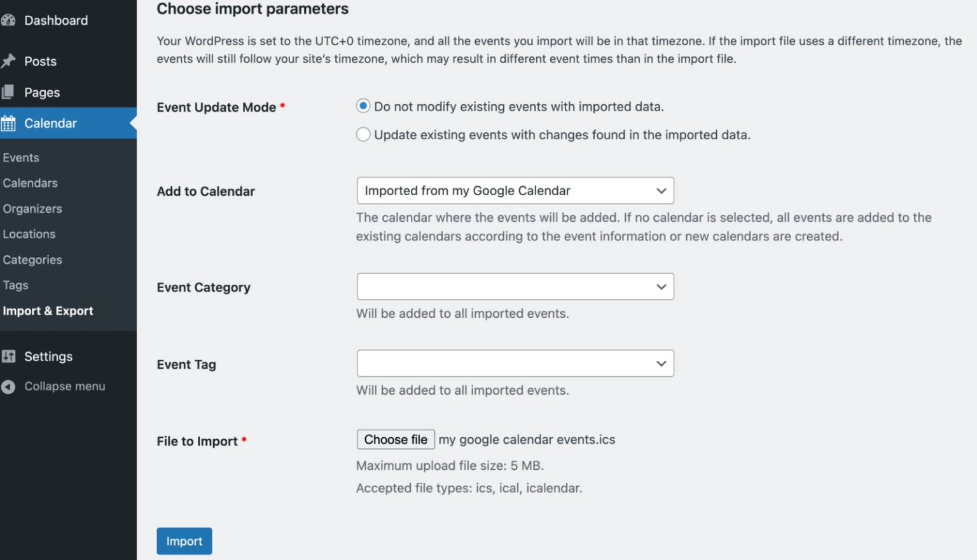Navigate to the Tags section
This screenshot has width=977, height=560.
point(15,285)
